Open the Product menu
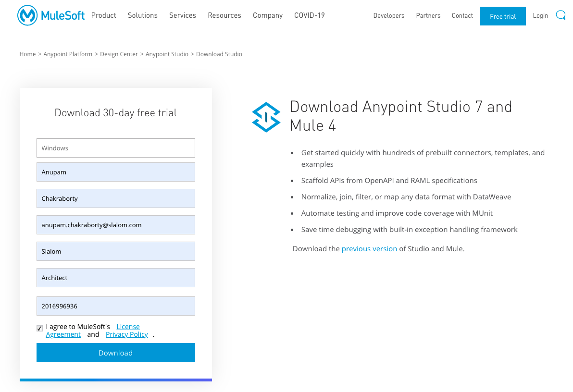The width and height of the screenshot is (573, 392). pyautogui.click(x=103, y=15)
